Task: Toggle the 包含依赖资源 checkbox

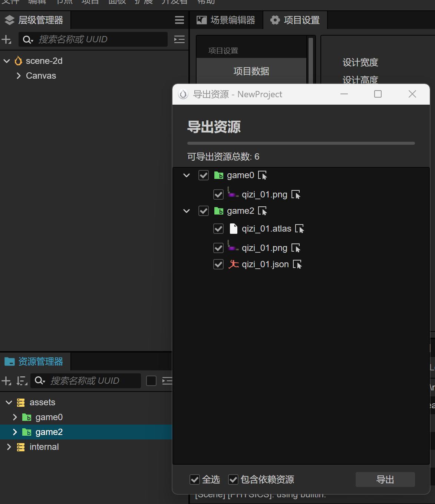Action: [x=233, y=480]
